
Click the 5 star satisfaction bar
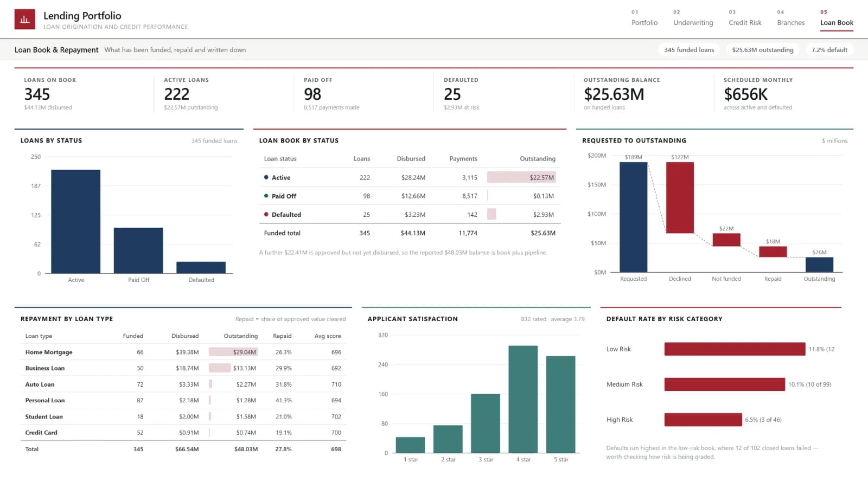[x=560, y=404]
